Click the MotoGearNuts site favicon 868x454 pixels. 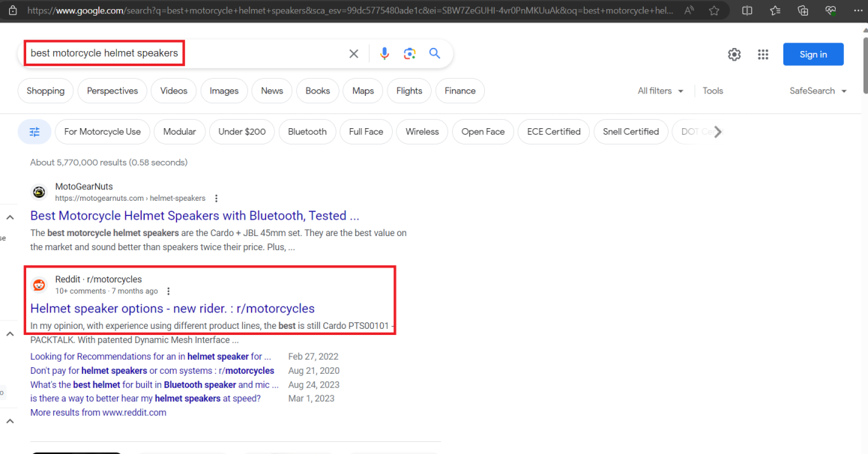[x=39, y=192]
